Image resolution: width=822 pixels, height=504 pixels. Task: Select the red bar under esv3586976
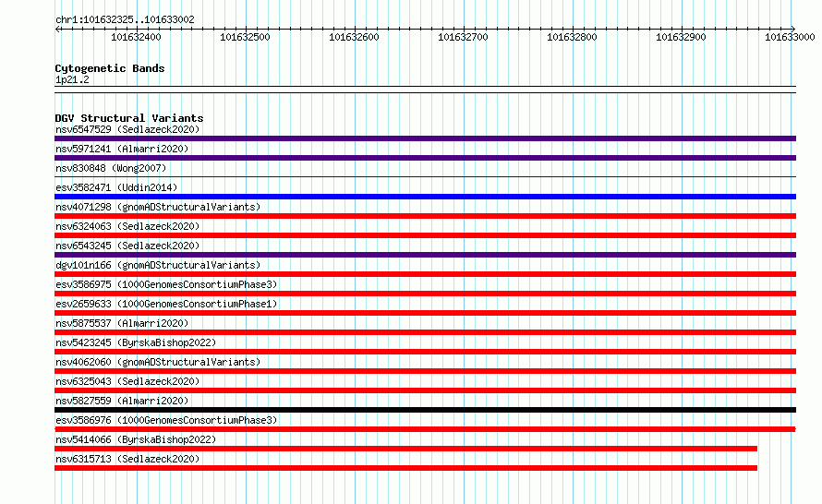tap(425, 429)
